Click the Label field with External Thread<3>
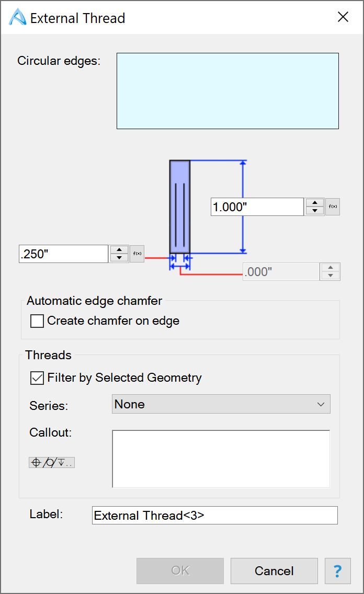The width and height of the screenshot is (364, 594). pos(215,516)
